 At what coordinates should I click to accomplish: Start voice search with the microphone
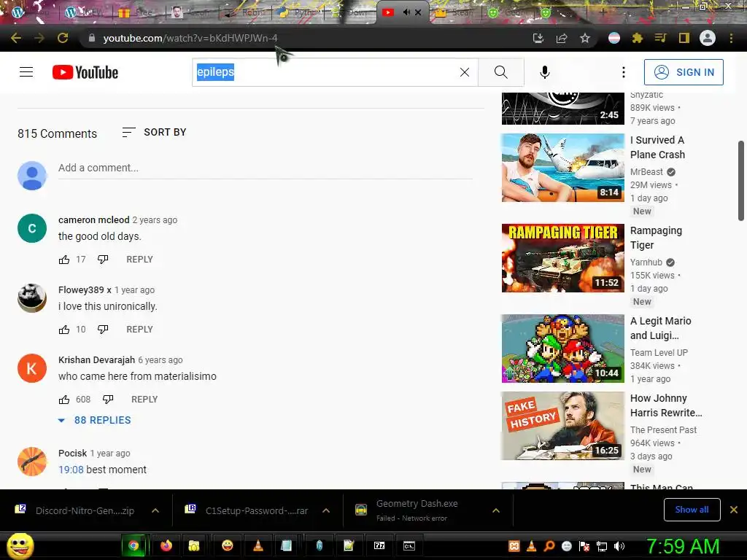coord(545,72)
